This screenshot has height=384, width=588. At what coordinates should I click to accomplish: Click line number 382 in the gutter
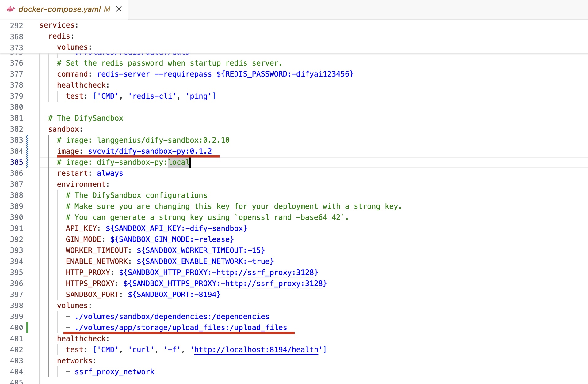pyautogui.click(x=17, y=129)
